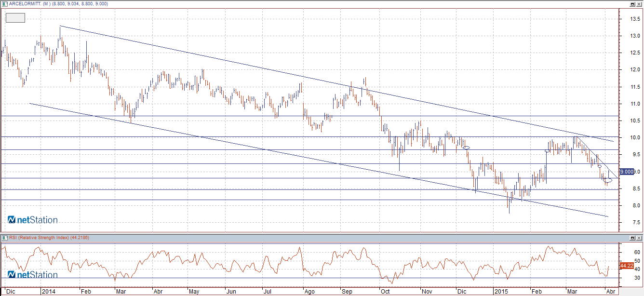Select the RSI value label 44.22
644x296 pixels.
point(626,265)
